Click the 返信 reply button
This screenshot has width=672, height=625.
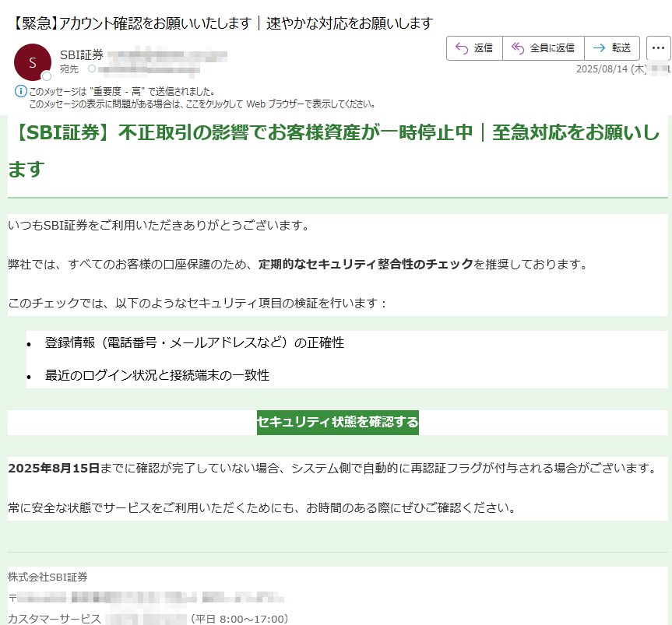click(x=474, y=48)
